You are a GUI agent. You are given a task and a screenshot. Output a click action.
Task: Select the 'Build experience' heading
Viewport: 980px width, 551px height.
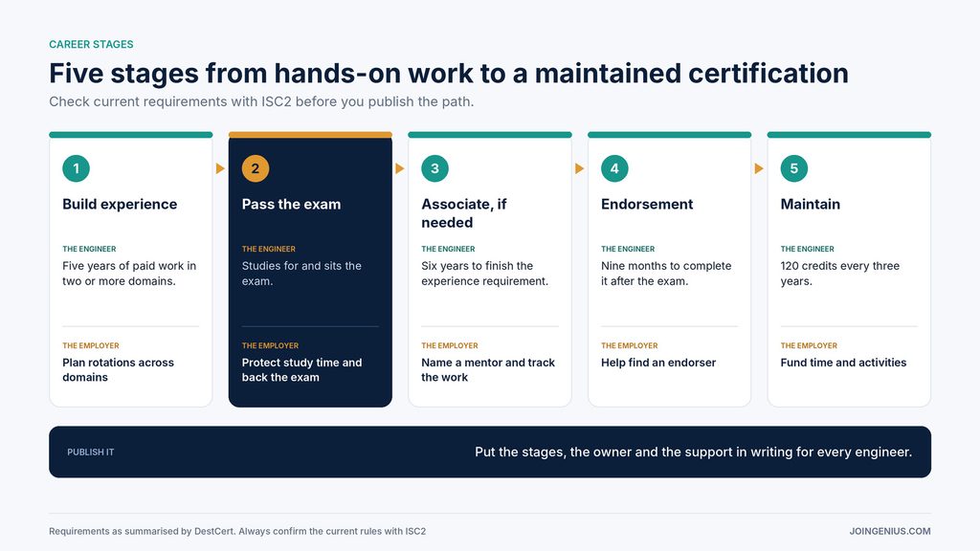tap(120, 205)
